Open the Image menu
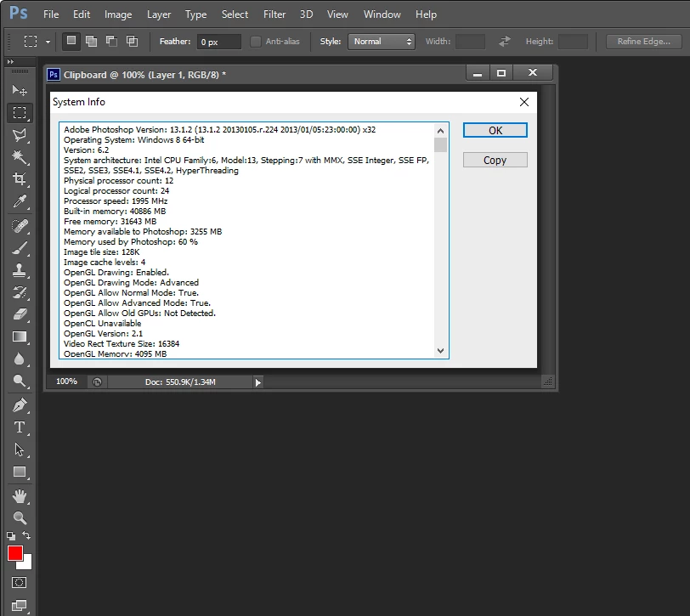This screenshot has height=616, width=690. pyautogui.click(x=118, y=14)
